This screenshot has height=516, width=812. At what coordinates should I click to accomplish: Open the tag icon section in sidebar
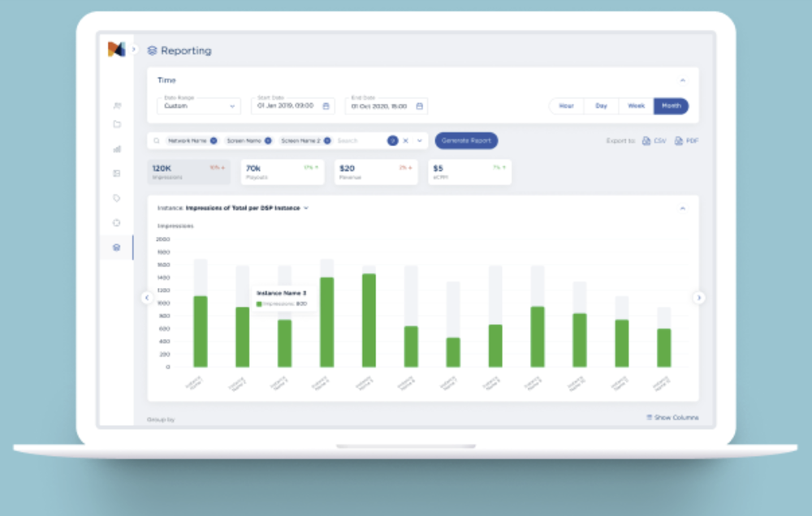click(117, 198)
